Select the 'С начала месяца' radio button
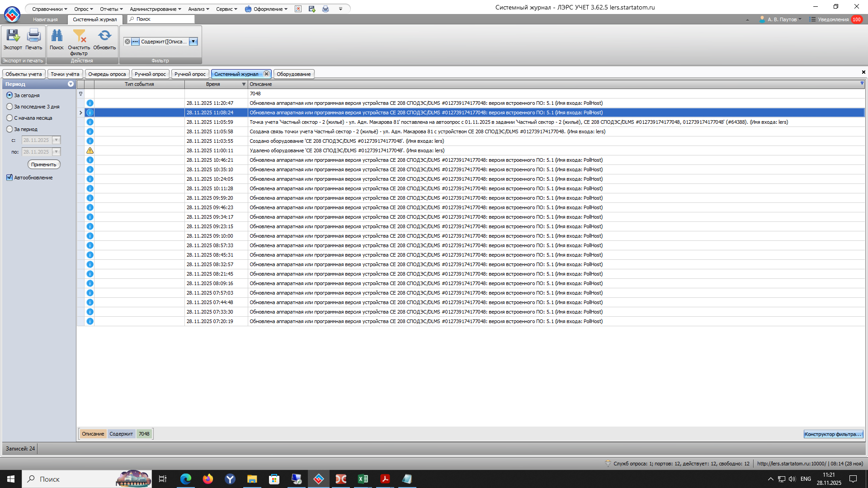Screen dimensions: 868x488 (9, 118)
